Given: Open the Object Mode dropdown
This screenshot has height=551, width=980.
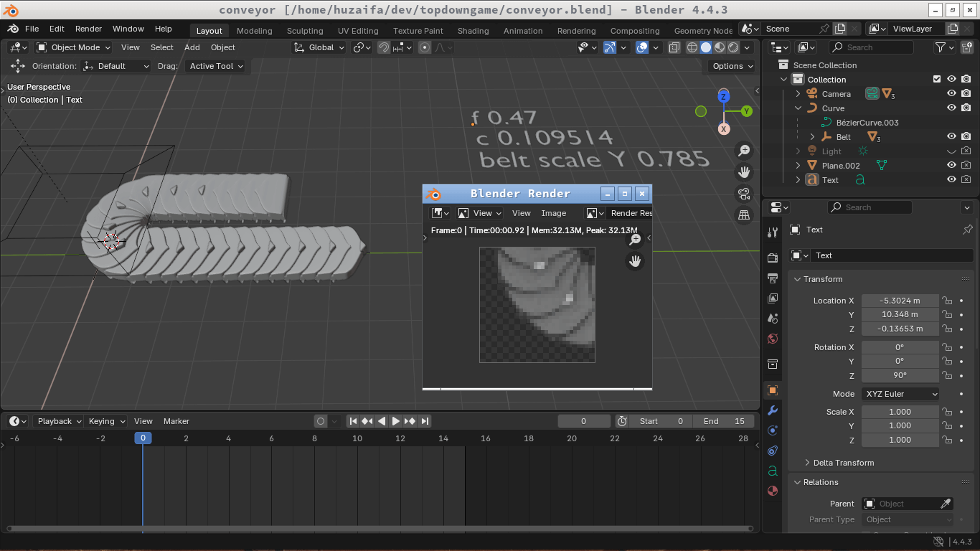Looking at the screenshot, I should coord(74,47).
